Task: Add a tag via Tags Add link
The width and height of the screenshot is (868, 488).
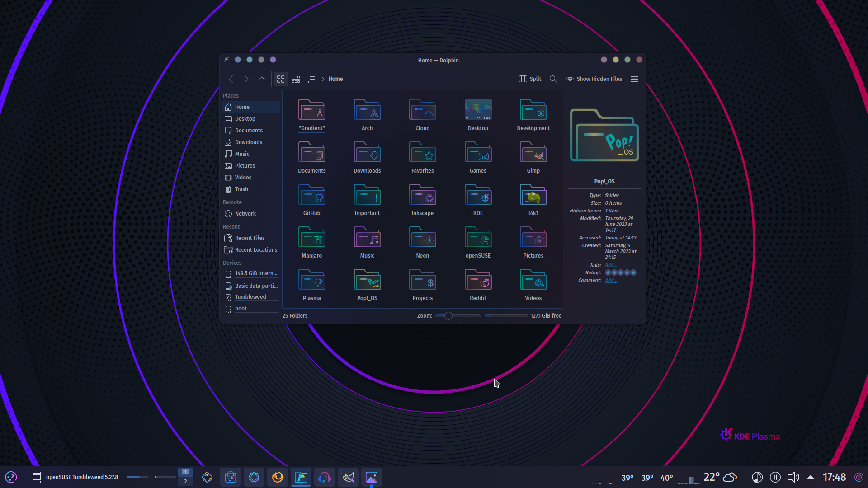Action: pos(611,265)
